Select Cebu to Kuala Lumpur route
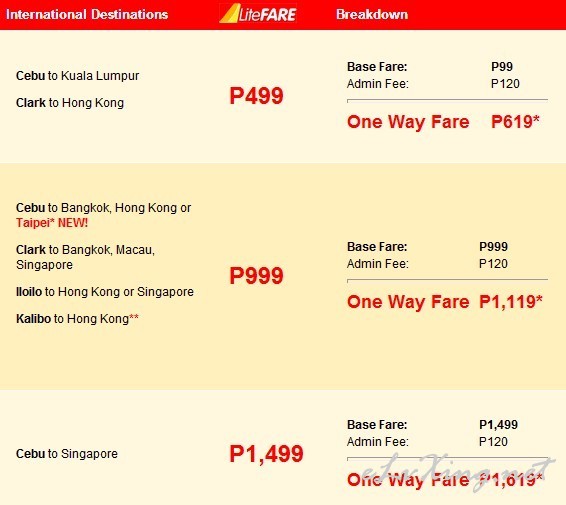Screen dimensions: 566x505 [77, 76]
